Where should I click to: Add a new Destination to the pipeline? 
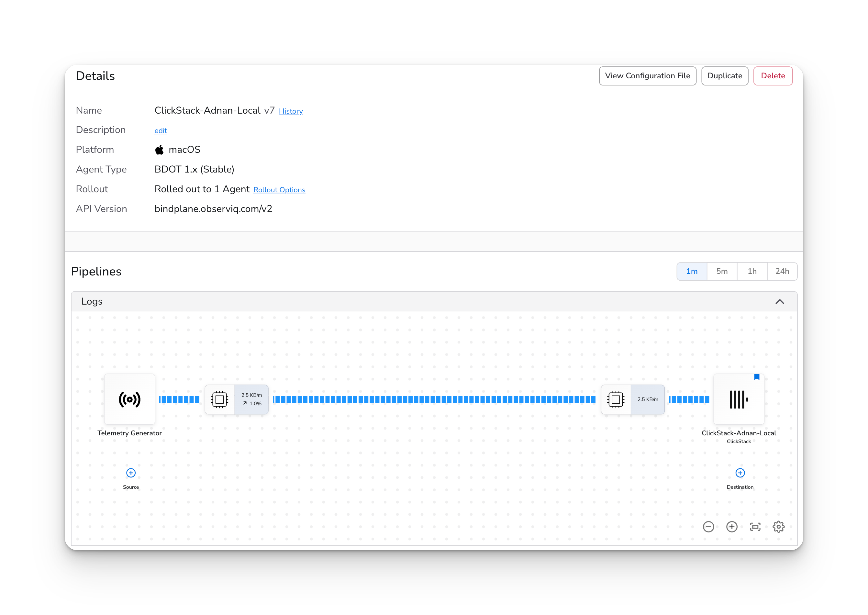(x=740, y=473)
